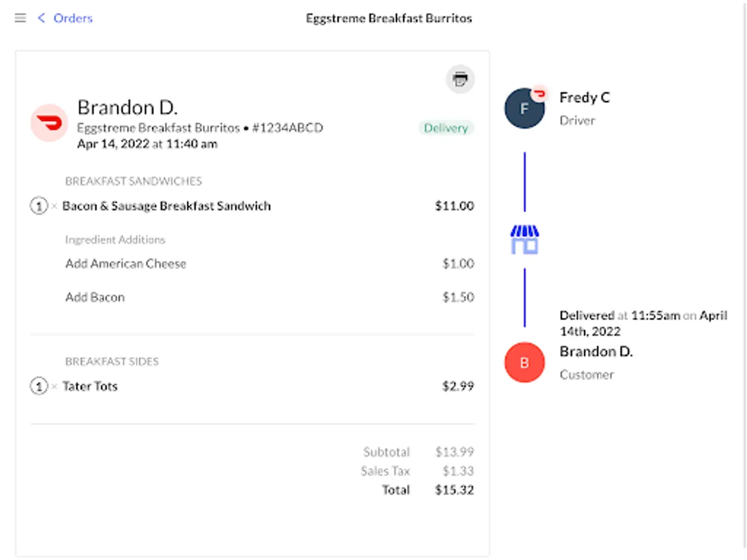Click driver Fredy C avatar

(524, 108)
